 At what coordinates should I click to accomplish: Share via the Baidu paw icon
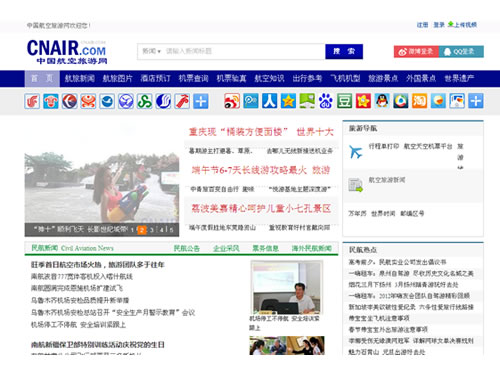tap(326, 101)
